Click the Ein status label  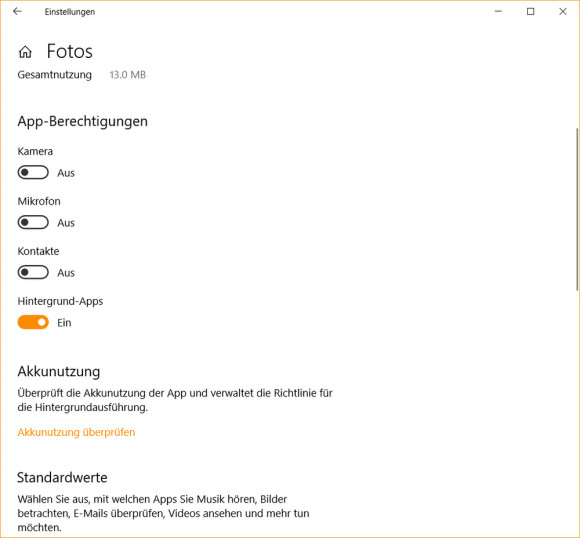64,323
